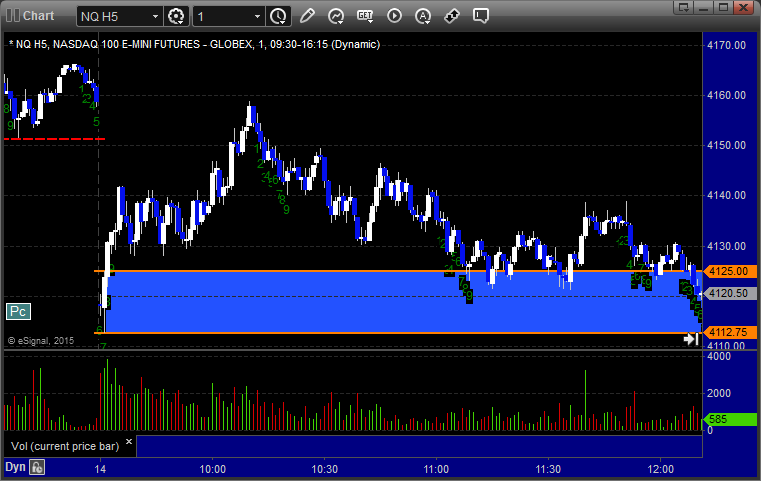This screenshot has width=761, height=481.
Task: Click the Dyn label in bottom bar
Action: tap(15, 467)
